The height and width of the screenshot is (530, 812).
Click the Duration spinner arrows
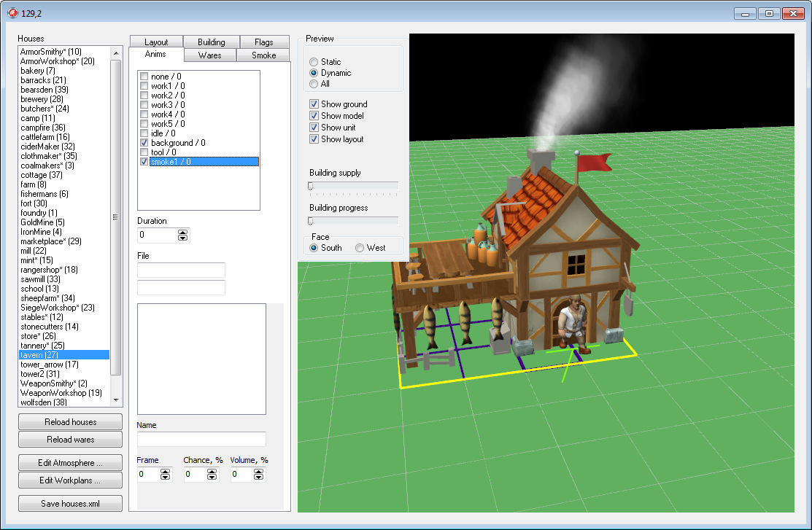click(x=183, y=235)
